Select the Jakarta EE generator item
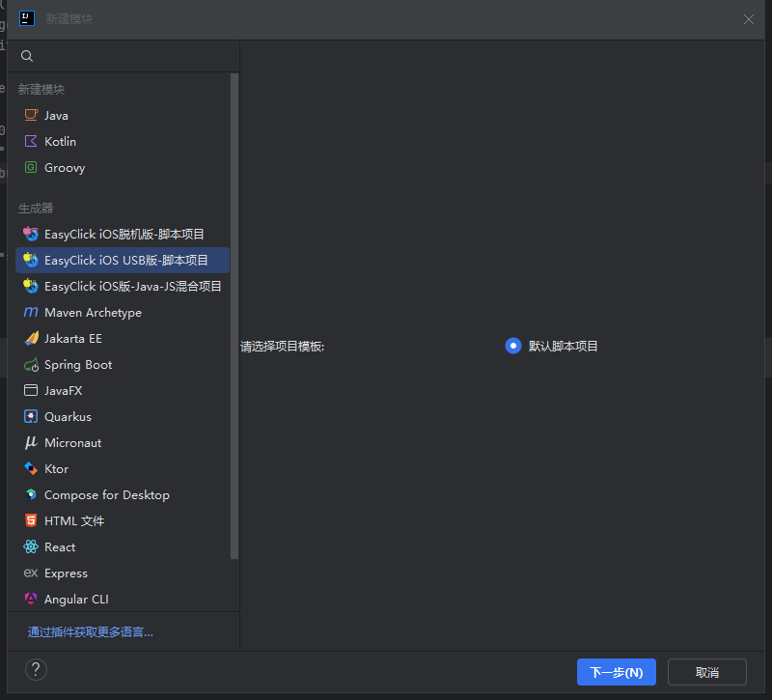The width and height of the screenshot is (772, 700). 72,339
